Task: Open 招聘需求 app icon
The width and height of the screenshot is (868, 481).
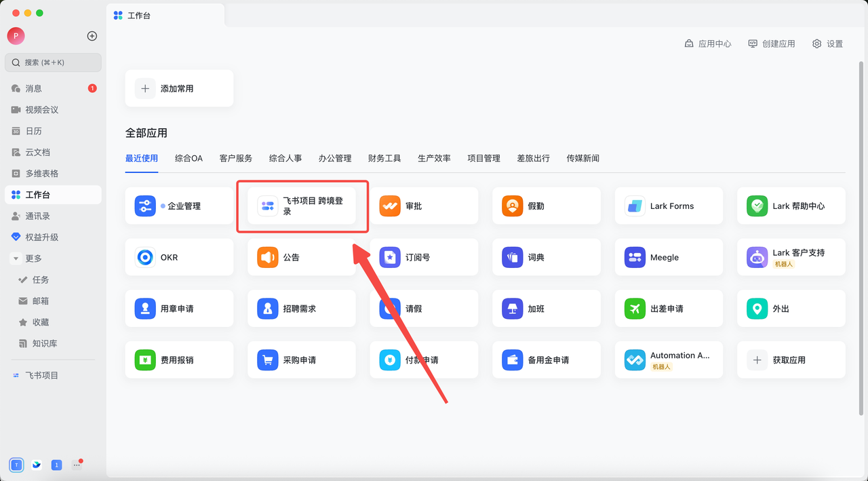Action: click(268, 309)
